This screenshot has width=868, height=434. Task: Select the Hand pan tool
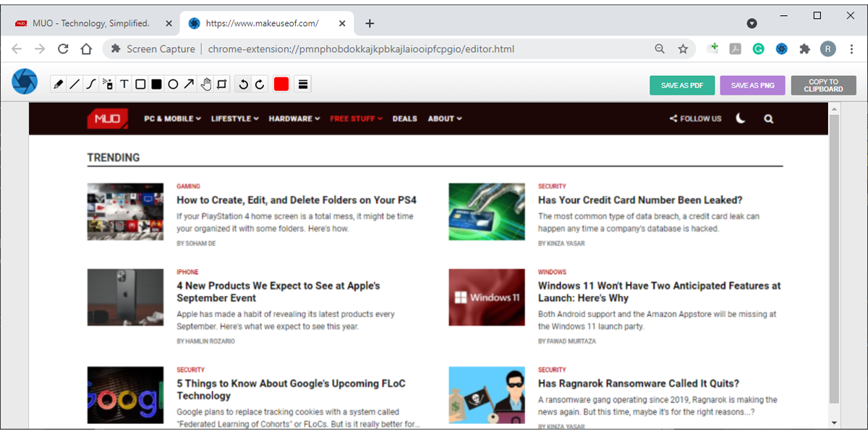tap(205, 83)
